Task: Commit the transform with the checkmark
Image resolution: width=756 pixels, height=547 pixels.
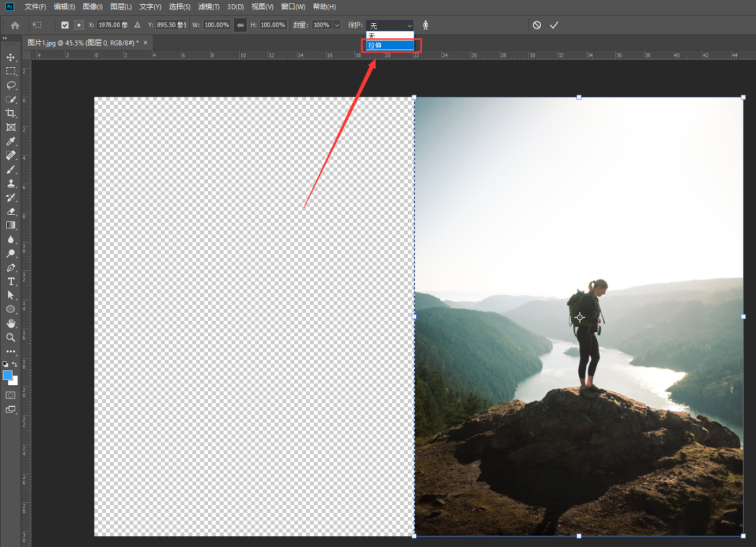Action: pos(554,25)
